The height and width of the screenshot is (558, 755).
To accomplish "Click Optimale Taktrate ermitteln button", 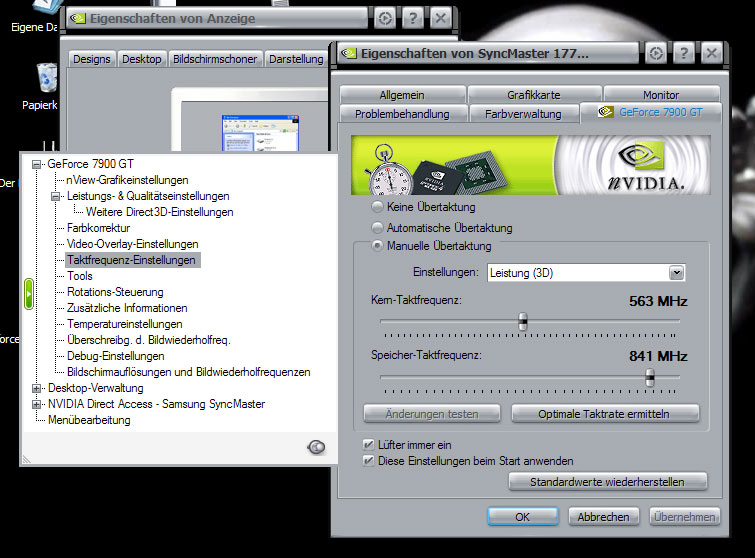I will click(x=604, y=414).
